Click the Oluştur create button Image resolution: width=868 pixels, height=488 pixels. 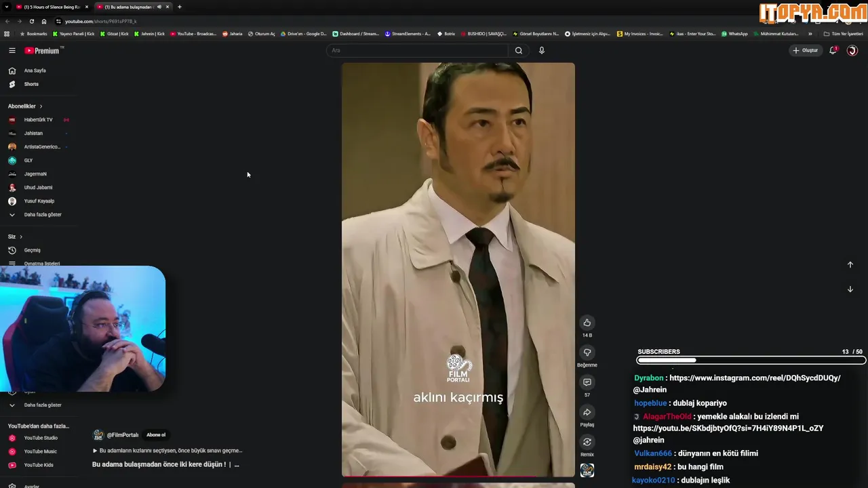(x=806, y=50)
